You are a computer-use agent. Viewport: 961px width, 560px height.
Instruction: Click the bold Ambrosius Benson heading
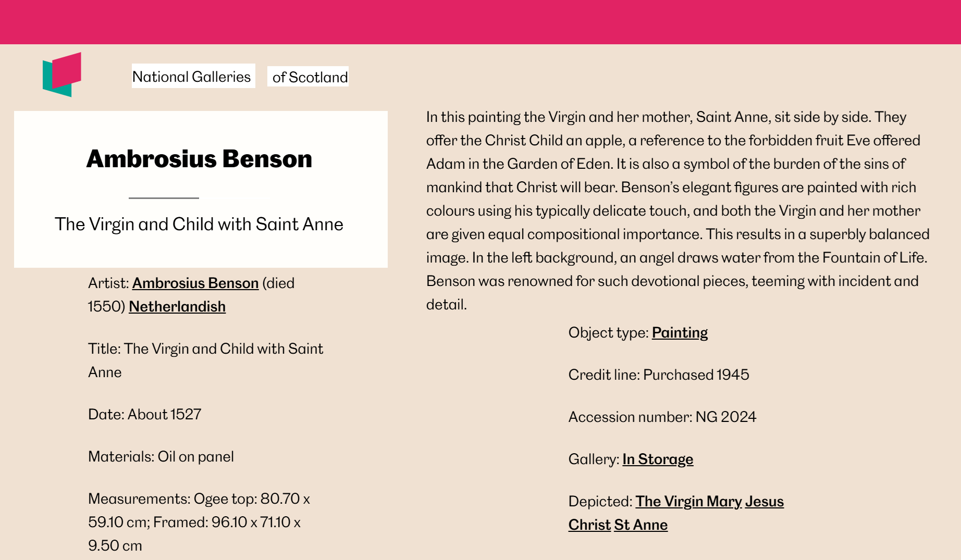point(199,159)
